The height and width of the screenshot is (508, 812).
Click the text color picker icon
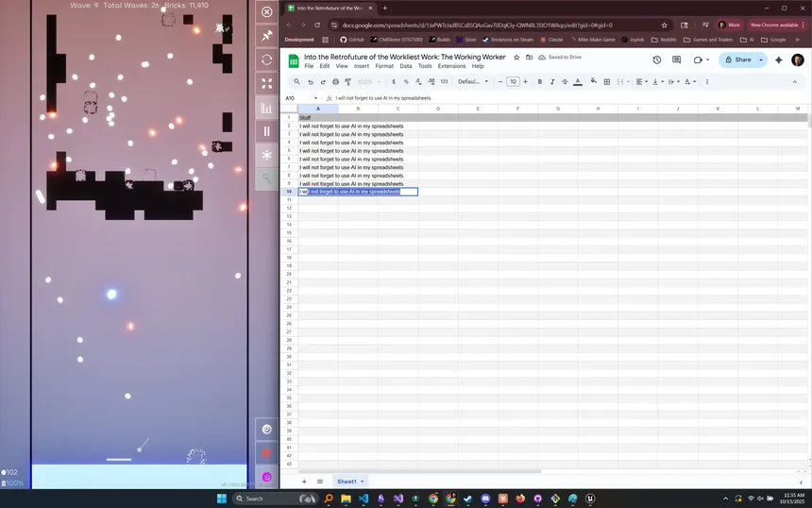pyautogui.click(x=578, y=82)
